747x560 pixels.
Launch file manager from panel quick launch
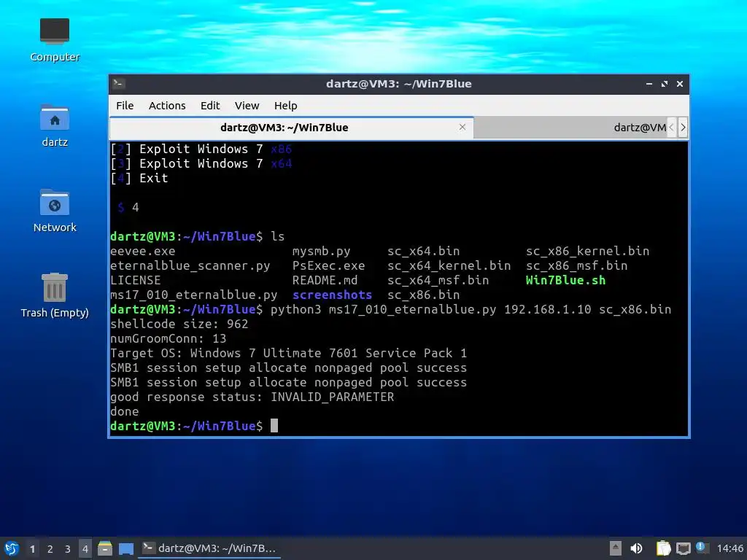click(105, 548)
